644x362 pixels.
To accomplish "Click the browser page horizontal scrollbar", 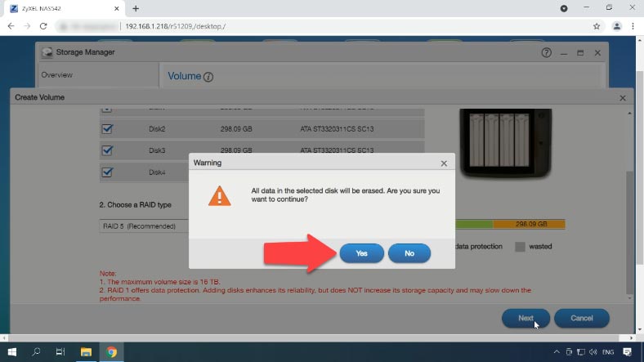I will tap(313, 338).
